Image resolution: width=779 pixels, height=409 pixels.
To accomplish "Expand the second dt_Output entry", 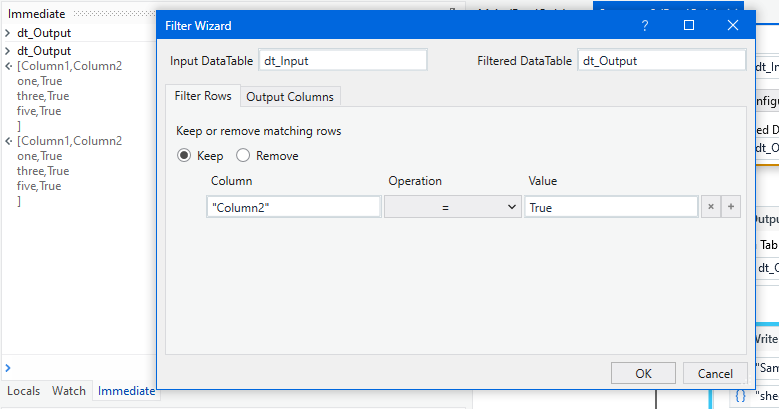I will click(x=8, y=51).
